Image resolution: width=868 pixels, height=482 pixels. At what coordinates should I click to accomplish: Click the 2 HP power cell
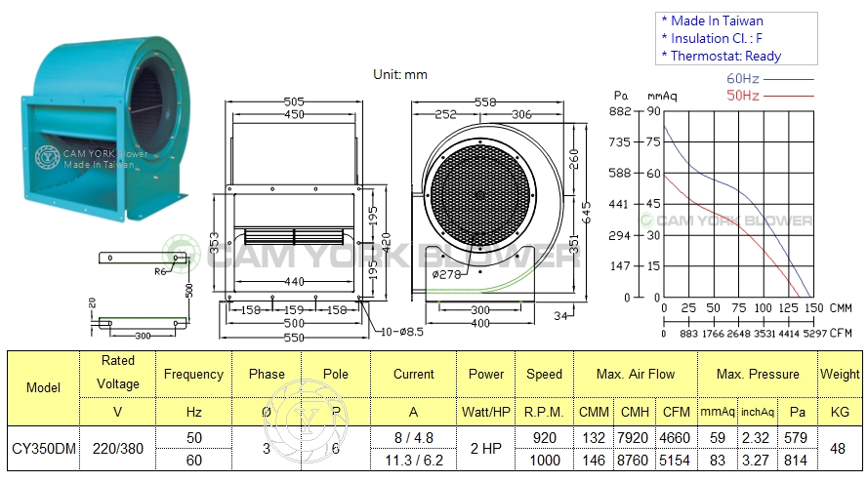pos(486,448)
